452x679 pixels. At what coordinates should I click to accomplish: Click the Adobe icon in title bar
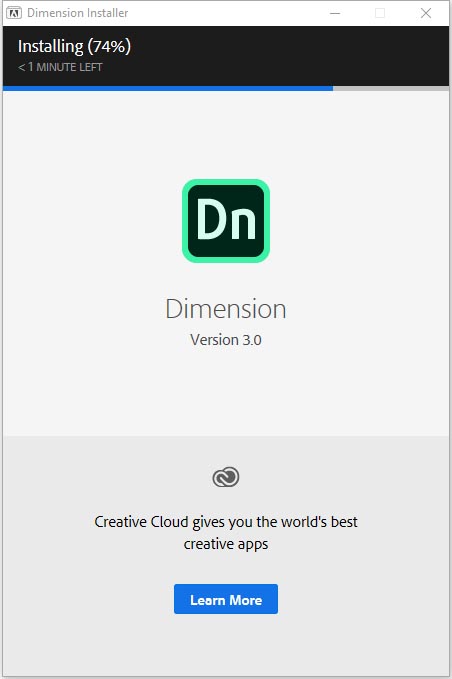(x=14, y=13)
